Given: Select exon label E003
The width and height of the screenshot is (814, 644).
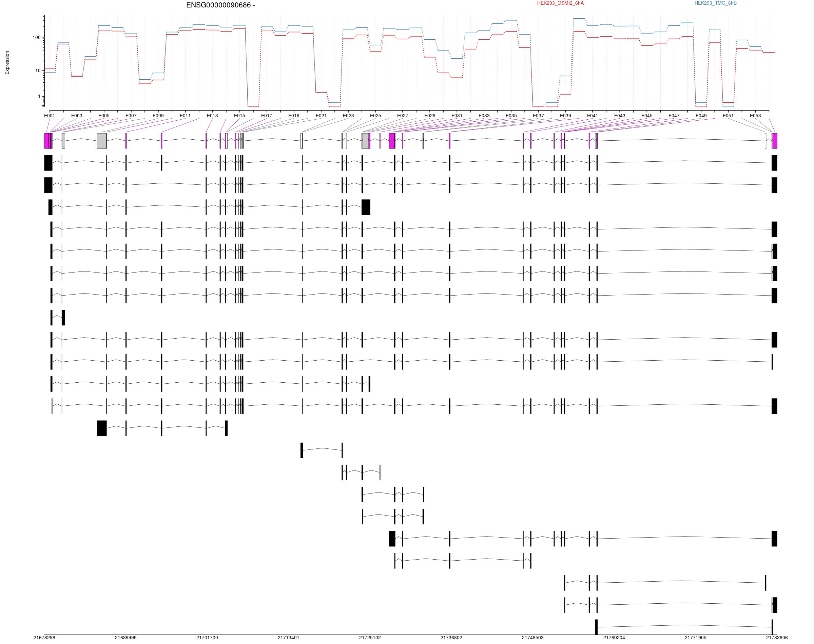Looking at the screenshot, I should click(x=77, y=116).
